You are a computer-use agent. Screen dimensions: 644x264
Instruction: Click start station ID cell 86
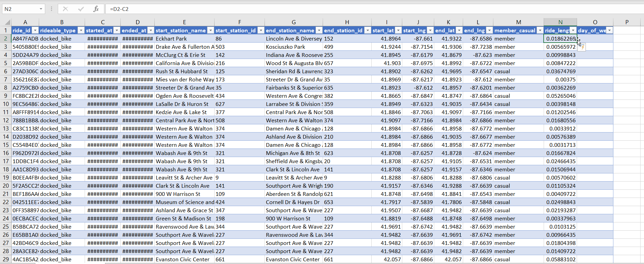[x=239, y=38]
